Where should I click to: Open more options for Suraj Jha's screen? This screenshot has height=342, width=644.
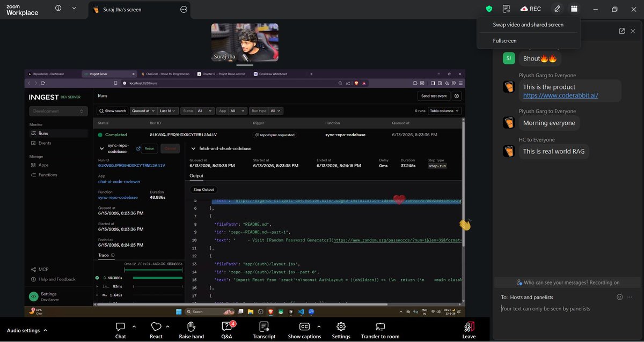pyautogui.click(x=184, y=9)
